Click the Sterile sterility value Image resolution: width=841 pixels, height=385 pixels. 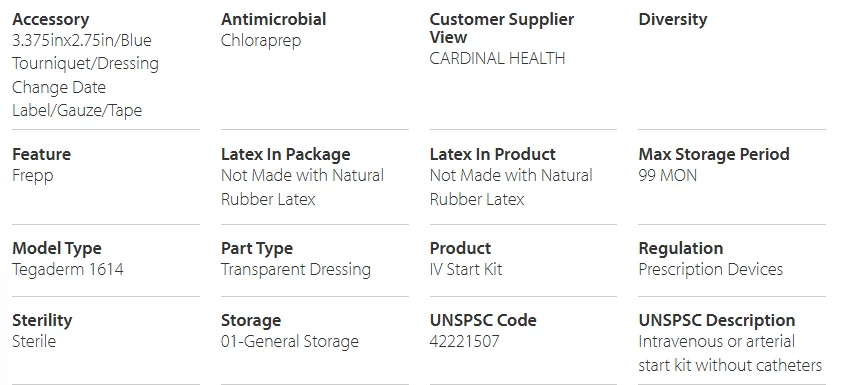click(x=34, y=342)
